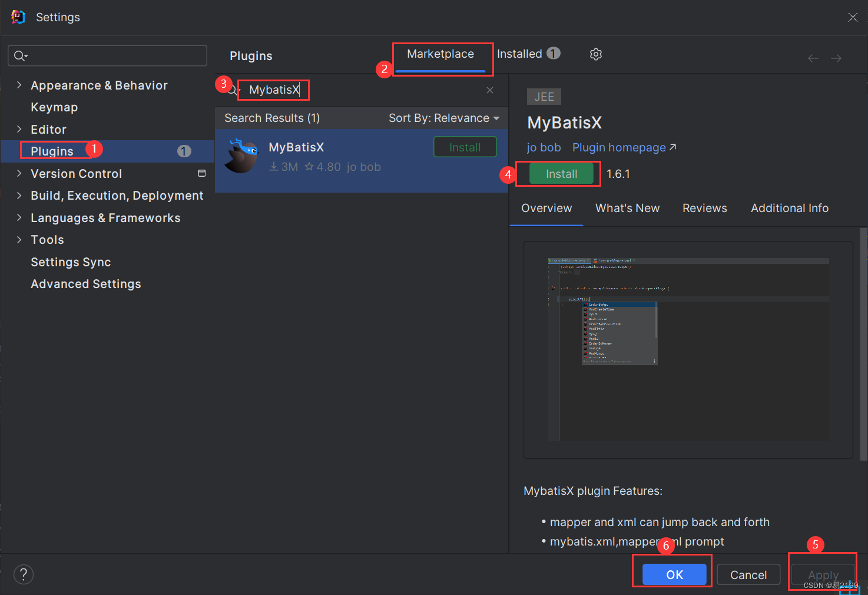Open the plugins settings gear menu
The width and height of the screenshot is (868, 595).
(x=596, y=54)
